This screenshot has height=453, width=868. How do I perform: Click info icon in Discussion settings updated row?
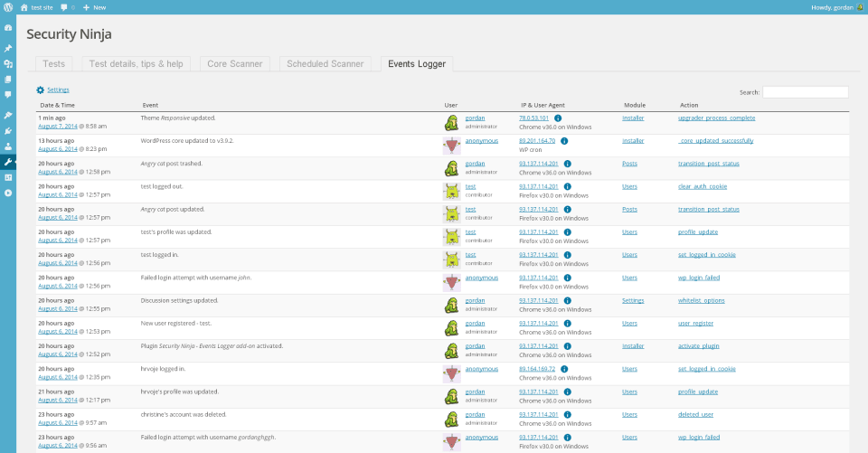tap(568, 301)
